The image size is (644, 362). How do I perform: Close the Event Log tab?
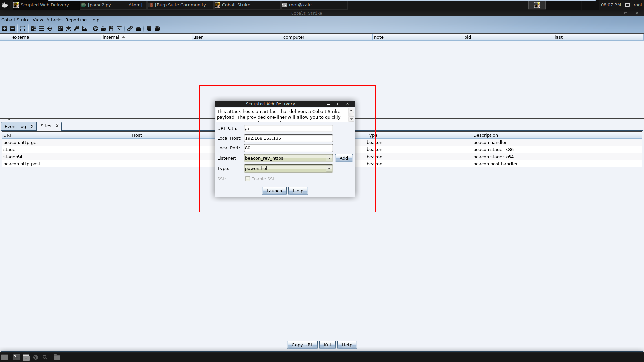pyautogui.click(x=32, y=127)
